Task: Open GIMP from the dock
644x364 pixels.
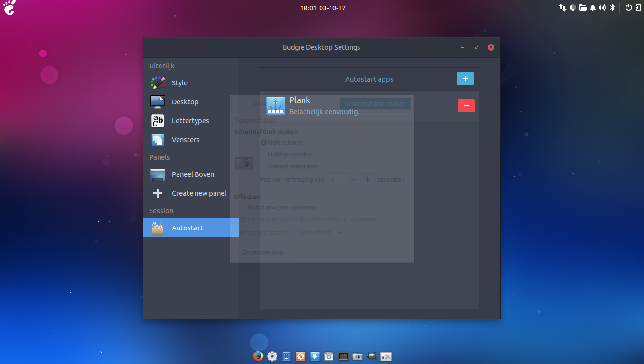Action: pyautogui.click(x=372, y=356)
